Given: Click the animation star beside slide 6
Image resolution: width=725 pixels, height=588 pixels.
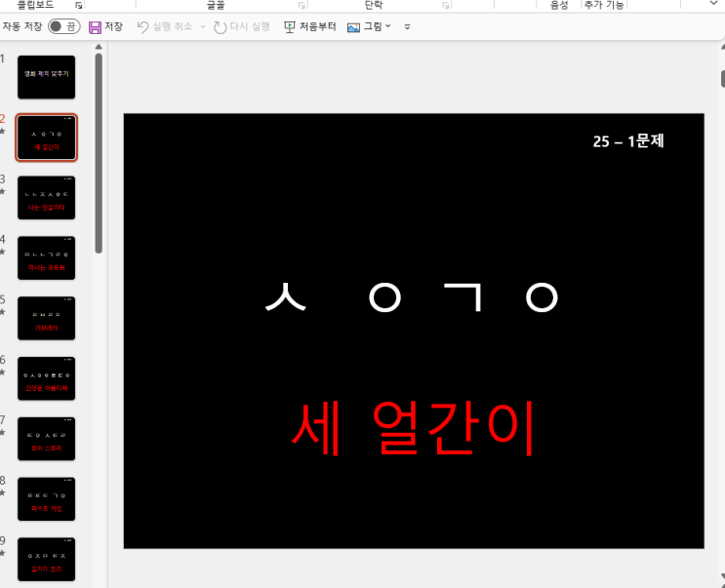Looking at the screenshot, I should point(2,372).
